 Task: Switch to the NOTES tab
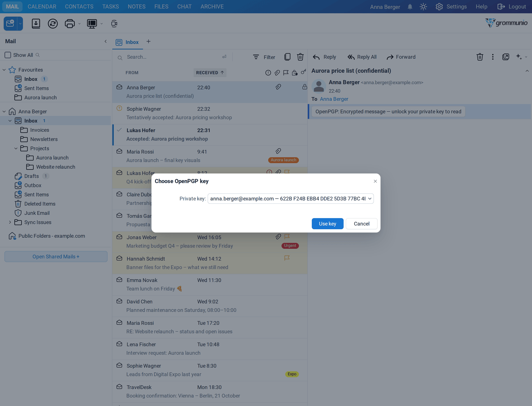[137, 7]
